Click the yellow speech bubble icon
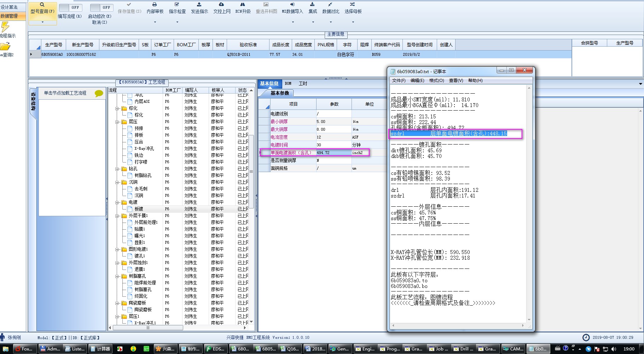The image size is (644, 354). (99, 93)
